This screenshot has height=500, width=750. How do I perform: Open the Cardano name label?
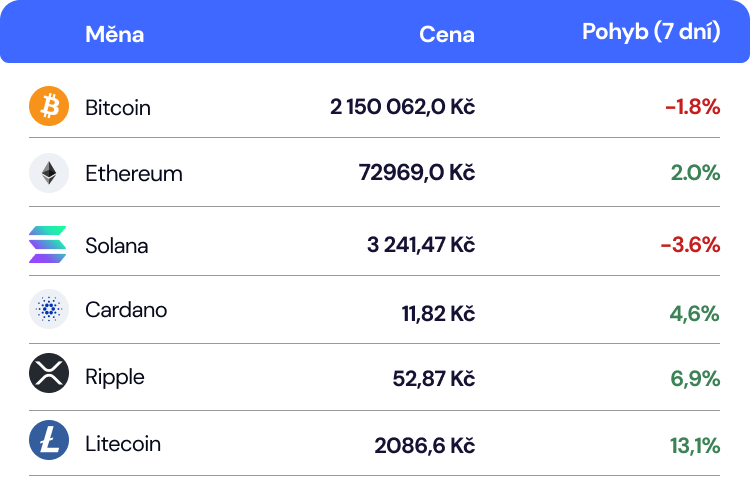pyautogui.click(x=126, y=310)
